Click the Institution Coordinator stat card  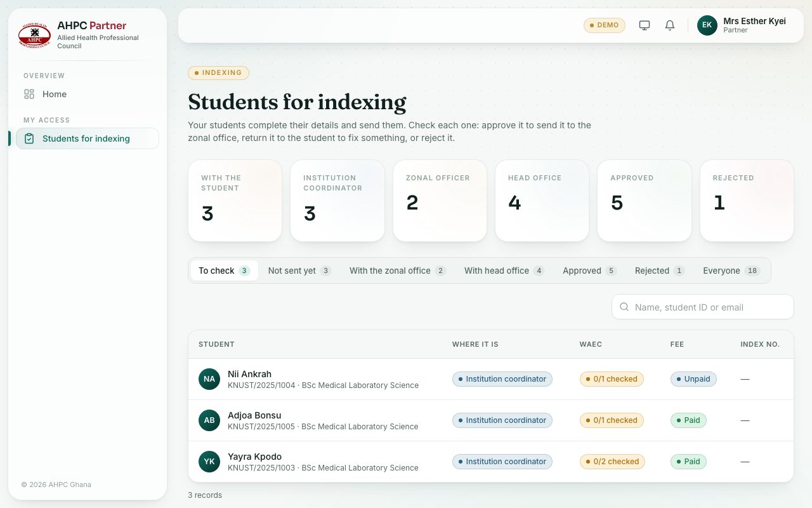pos(337,201)
